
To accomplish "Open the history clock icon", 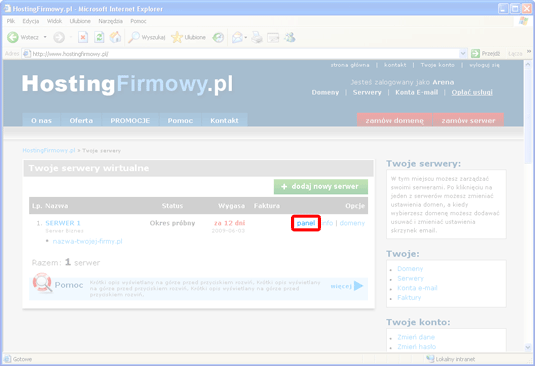I will [x=218, y=37].
